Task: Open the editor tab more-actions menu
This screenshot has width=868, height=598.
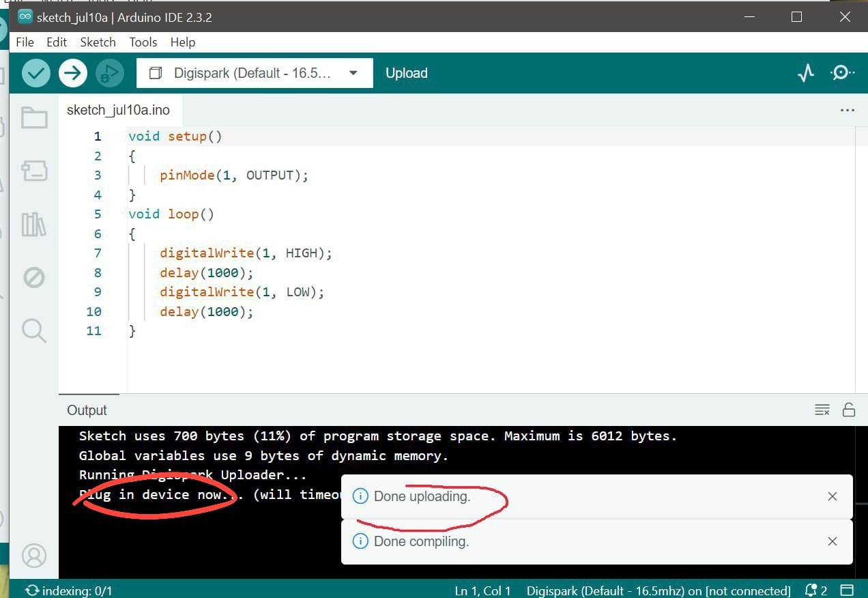Action: point(848,110)
